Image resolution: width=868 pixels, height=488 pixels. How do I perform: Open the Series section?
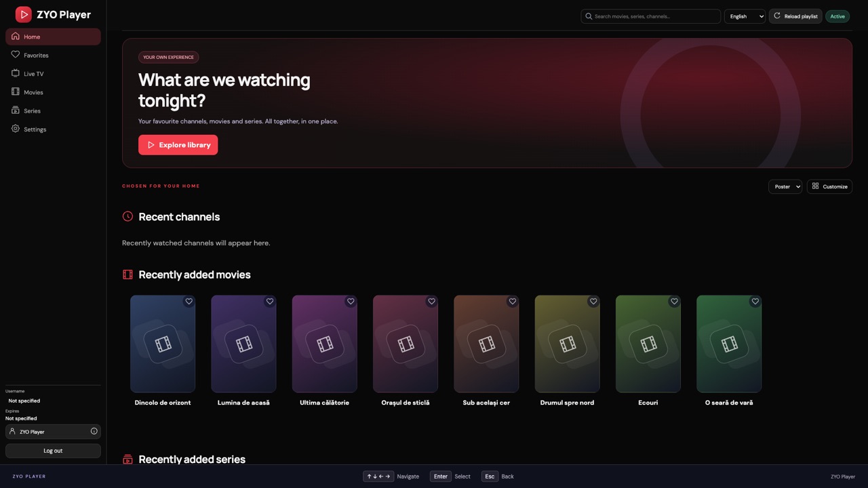(53, 110)
